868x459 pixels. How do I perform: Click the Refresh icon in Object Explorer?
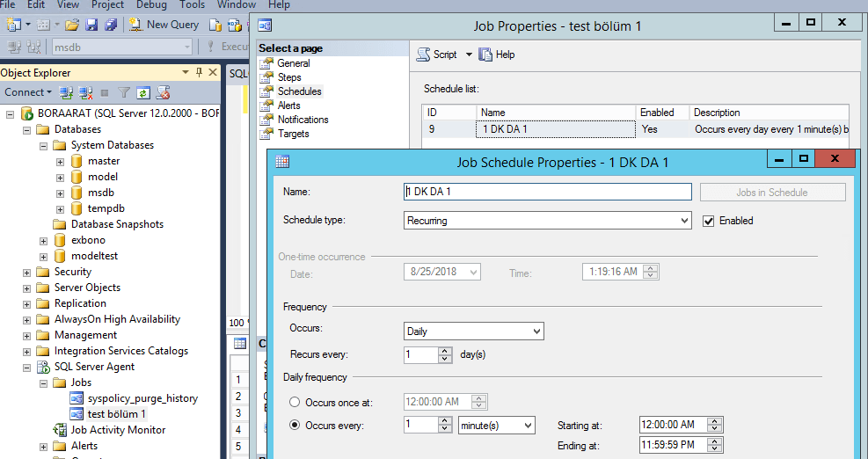pos(142,93)
